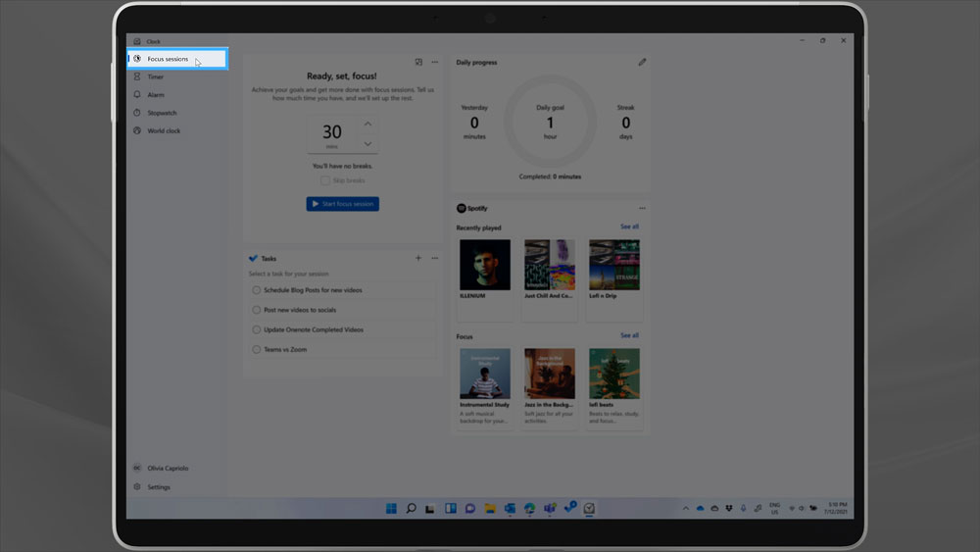Image resolution: width=980 pixels, height=552 pixels.
Task: Open Settings at the bottom of the sidebar
Action: click(158, 487)
